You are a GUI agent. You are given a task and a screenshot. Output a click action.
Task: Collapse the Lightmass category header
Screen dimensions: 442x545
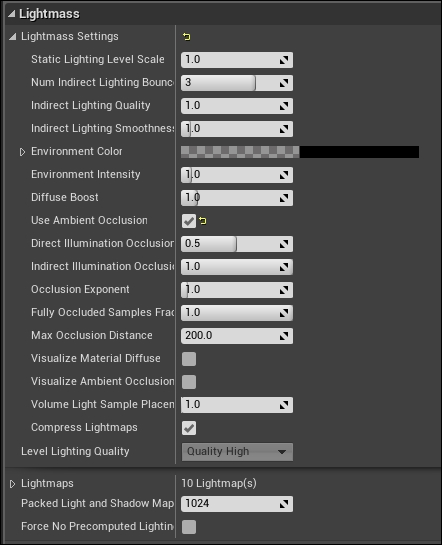tap(12, 14)
